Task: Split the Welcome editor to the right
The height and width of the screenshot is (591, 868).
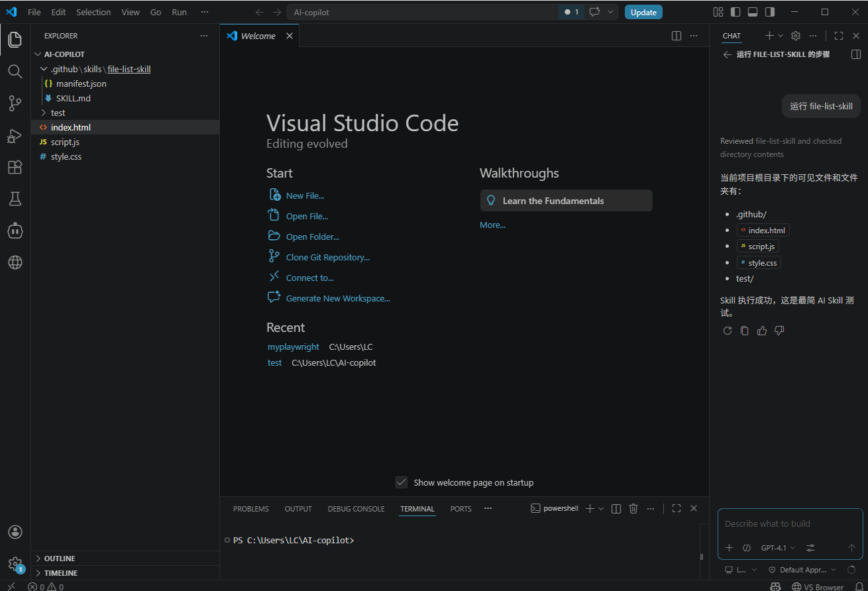Action: tap(676, 36)
